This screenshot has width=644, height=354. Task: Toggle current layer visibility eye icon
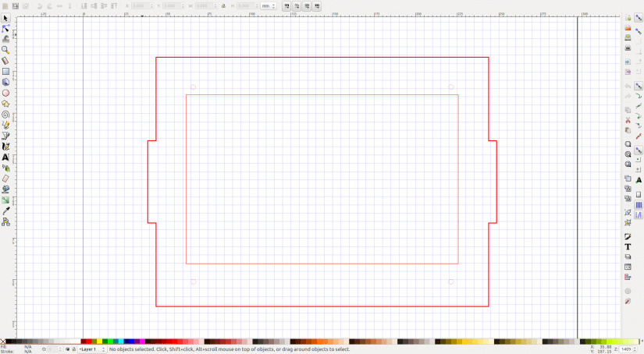coord(68,349)
